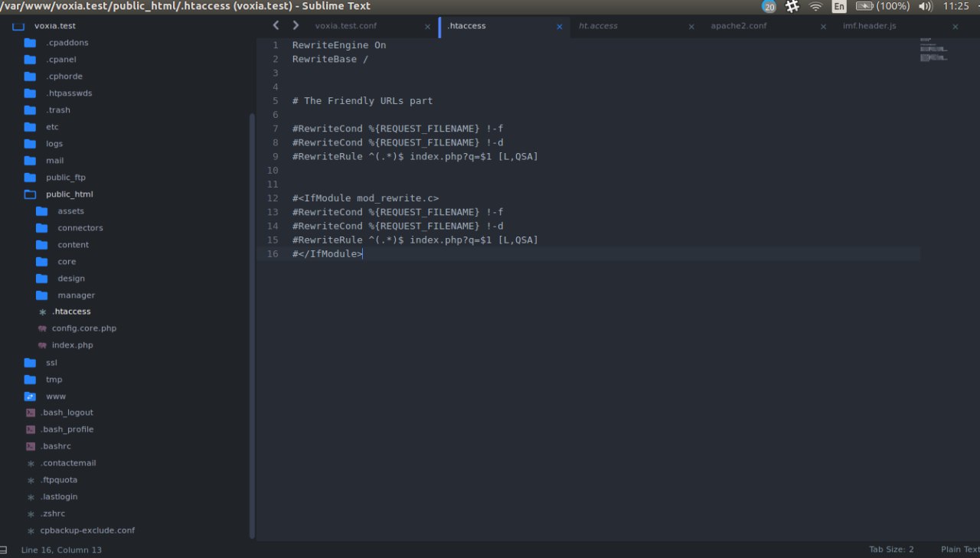Screen dimensions: 980x558
Task: Open cpbackup-exclude.conf in the sidebar
Action: (87, 530)
